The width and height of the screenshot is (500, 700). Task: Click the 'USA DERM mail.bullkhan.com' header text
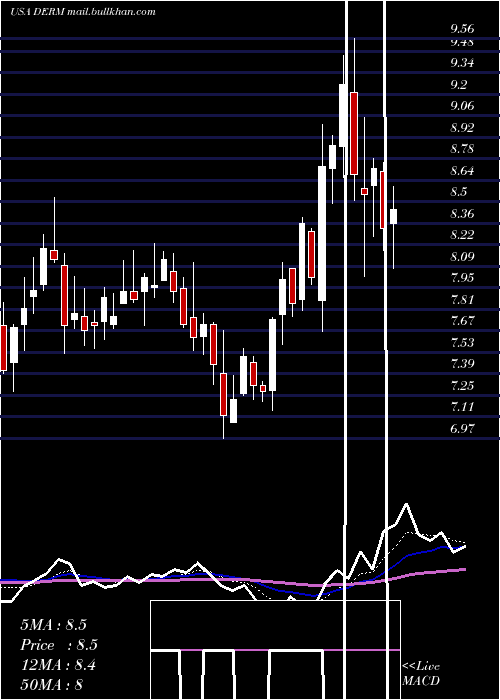[x=83, y=12]
